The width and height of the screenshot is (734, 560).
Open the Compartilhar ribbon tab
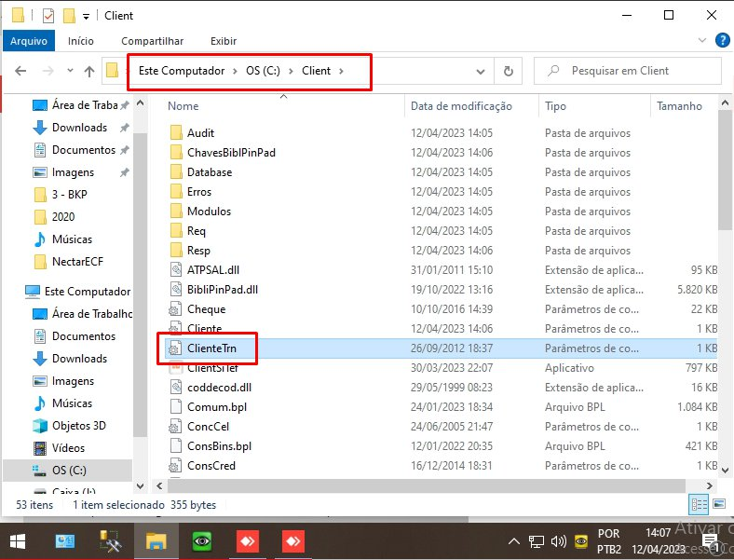pos(152,41)
